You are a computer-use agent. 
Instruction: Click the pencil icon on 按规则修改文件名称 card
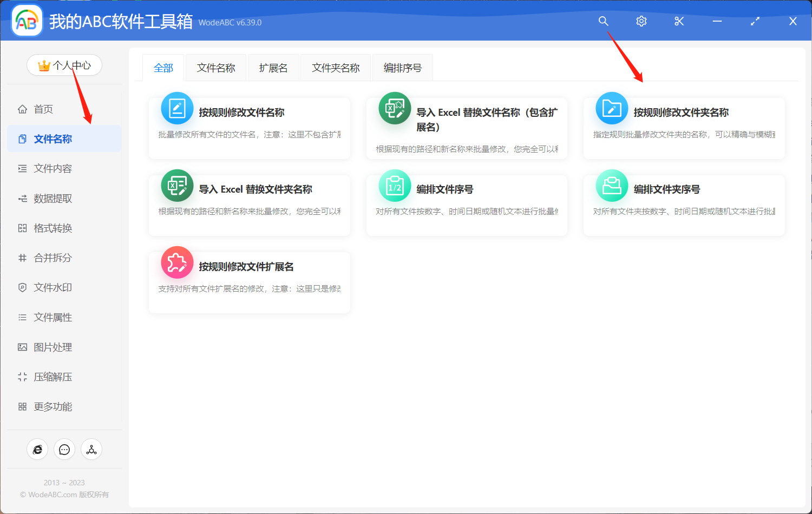tap(177, 108)
